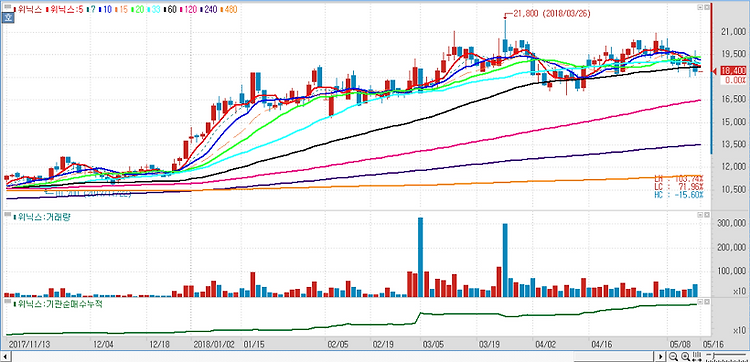Click the 위닉스:거래량 indicator label
The height and width of the screenshot is (362, 750).
coord(41,217)
